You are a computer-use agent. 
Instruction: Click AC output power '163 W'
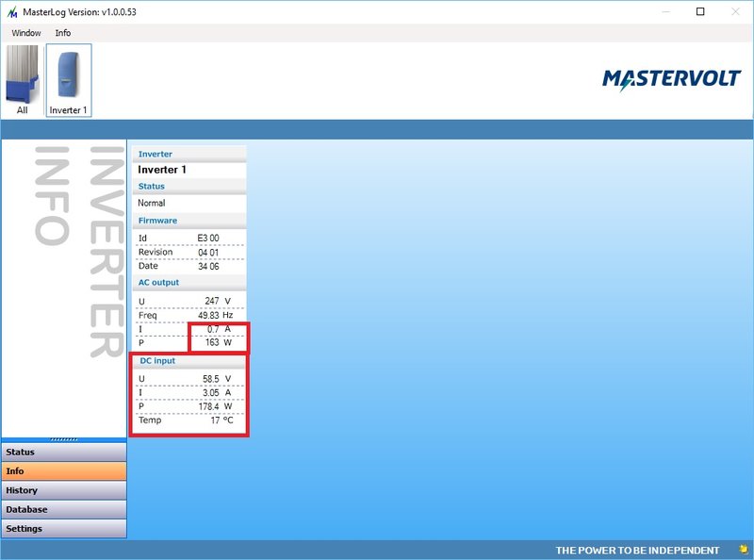click(x=219, y=342)
